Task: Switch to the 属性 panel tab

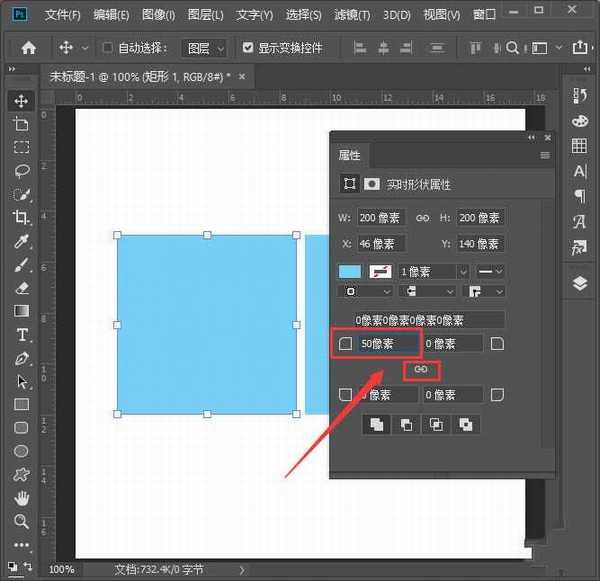Action: [350, 155]
